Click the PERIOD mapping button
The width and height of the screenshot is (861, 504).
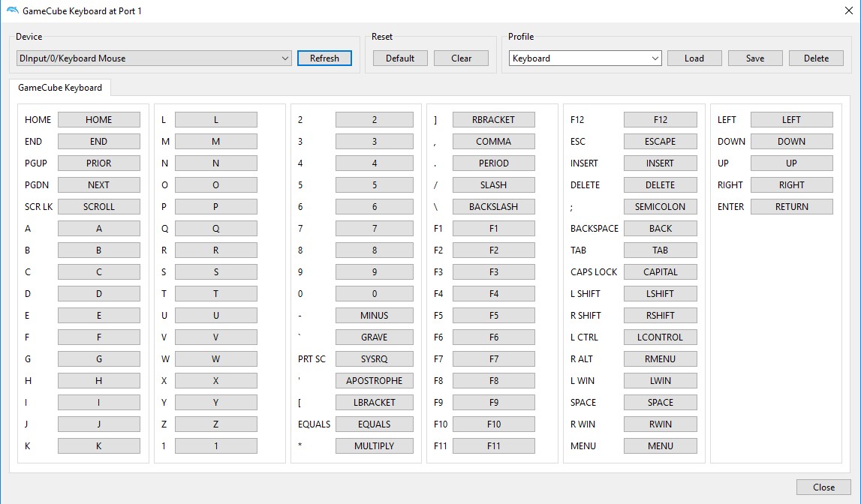point(494,163)
